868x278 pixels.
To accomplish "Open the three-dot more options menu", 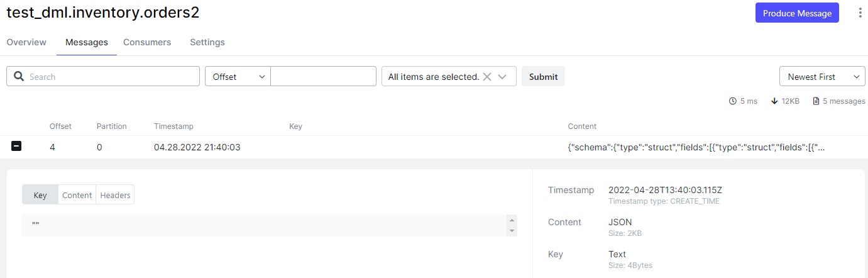I will pyautogui.click(x=860, y=13).
